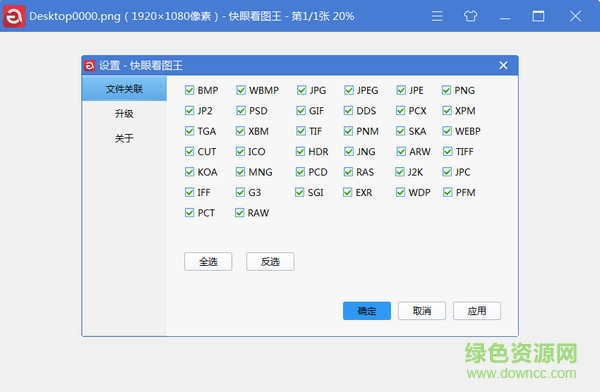
Task: Toggle the MNG checkbox
Action: coord(240,172)
